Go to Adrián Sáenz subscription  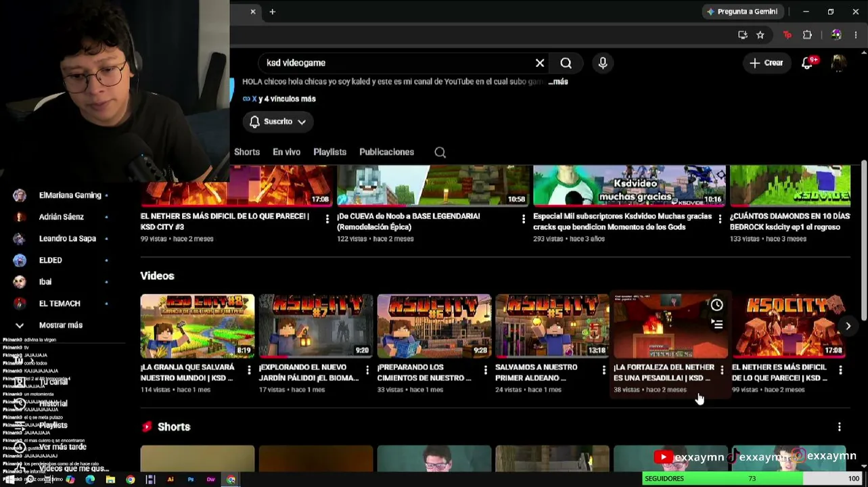pyautogui.click(x=61, y=217)
